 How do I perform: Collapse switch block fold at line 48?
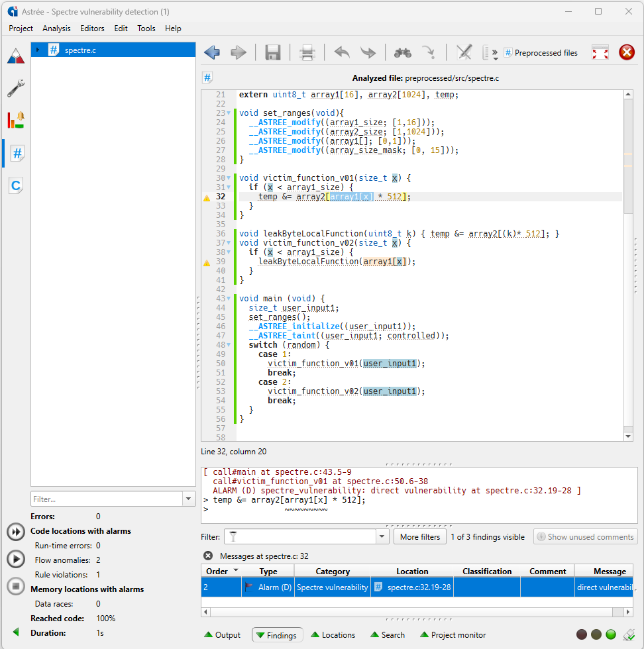tap(229, 345)
